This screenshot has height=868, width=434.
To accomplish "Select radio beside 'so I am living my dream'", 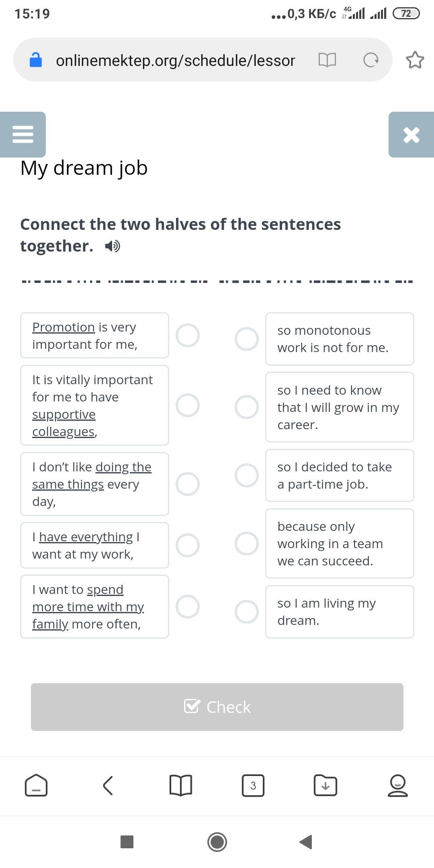I will [246, 612].
